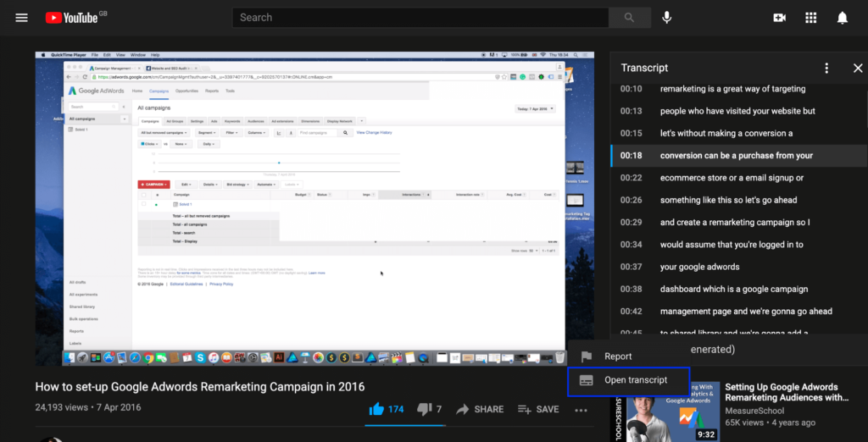The height and width of the screenshot is (442, 868).
Task: Dislike the video with thumbs down
Action: tap(429, 409)
